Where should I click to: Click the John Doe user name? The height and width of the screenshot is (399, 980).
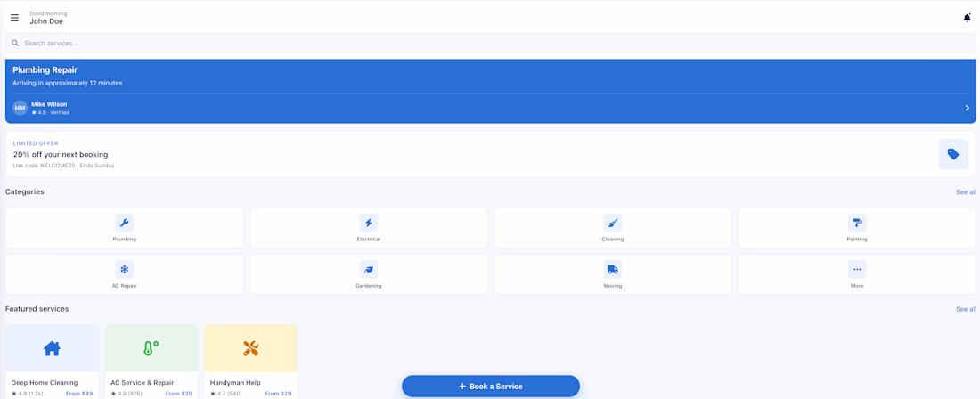point(46,22)
